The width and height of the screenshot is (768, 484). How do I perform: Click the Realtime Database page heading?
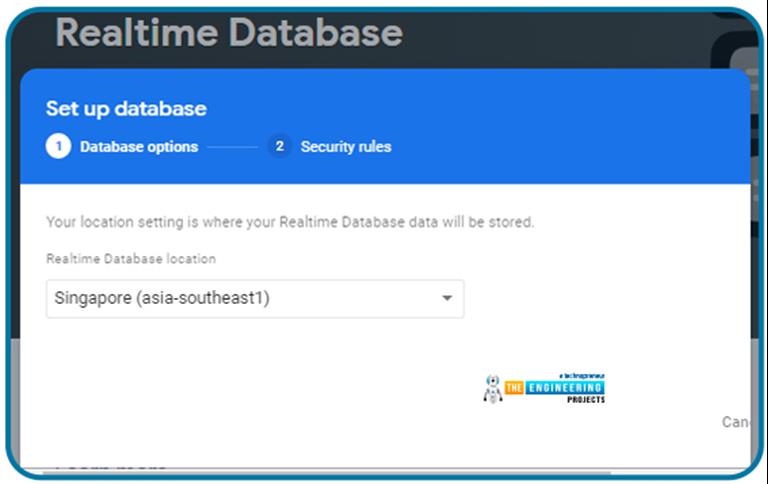click(229, 33)
